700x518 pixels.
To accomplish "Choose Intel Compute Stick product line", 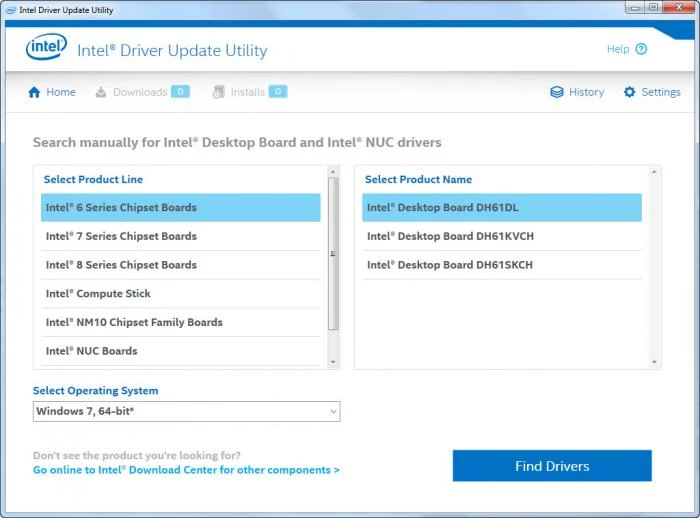I will click(98, 294).
